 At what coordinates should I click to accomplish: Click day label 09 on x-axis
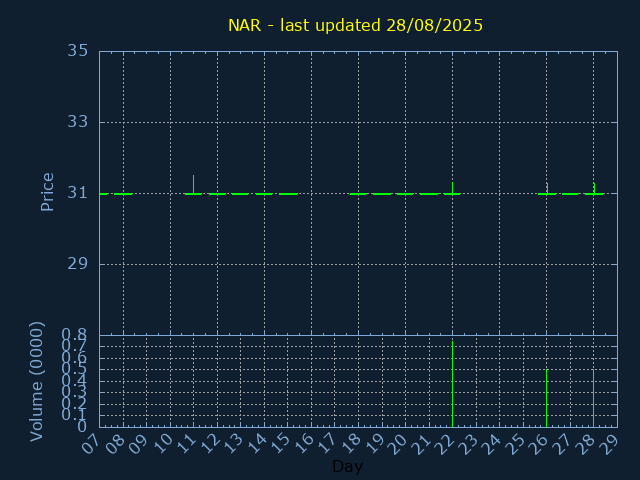138,444
